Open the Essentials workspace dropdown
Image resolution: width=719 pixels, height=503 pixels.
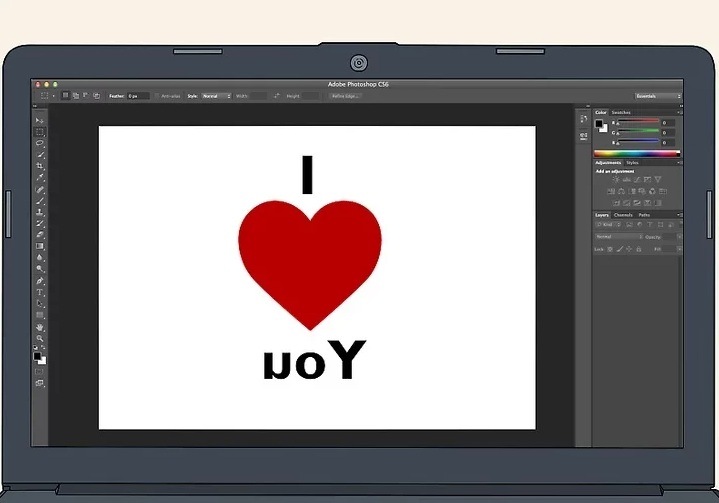(x=658, y=96)
